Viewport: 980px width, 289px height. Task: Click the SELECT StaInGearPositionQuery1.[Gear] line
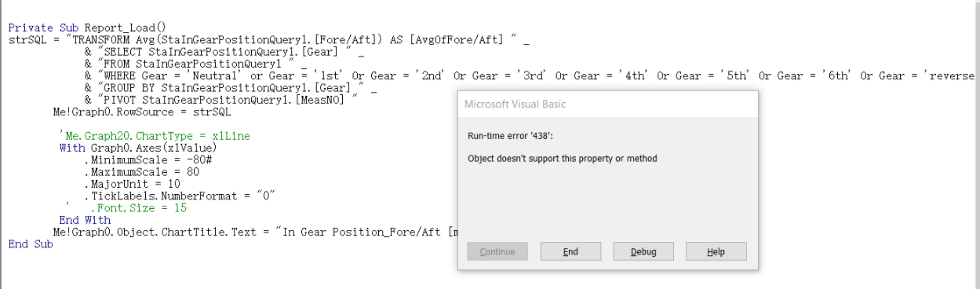point(224,51)
